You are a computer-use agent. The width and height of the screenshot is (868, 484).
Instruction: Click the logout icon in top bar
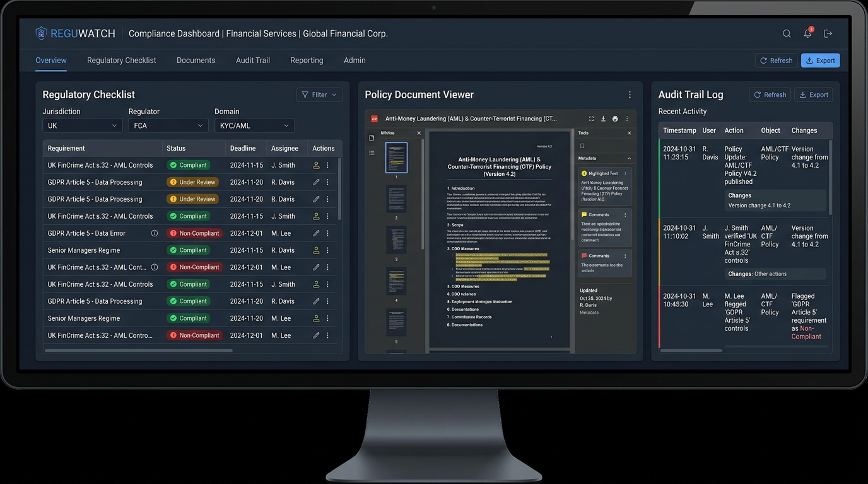coord(828,34)
